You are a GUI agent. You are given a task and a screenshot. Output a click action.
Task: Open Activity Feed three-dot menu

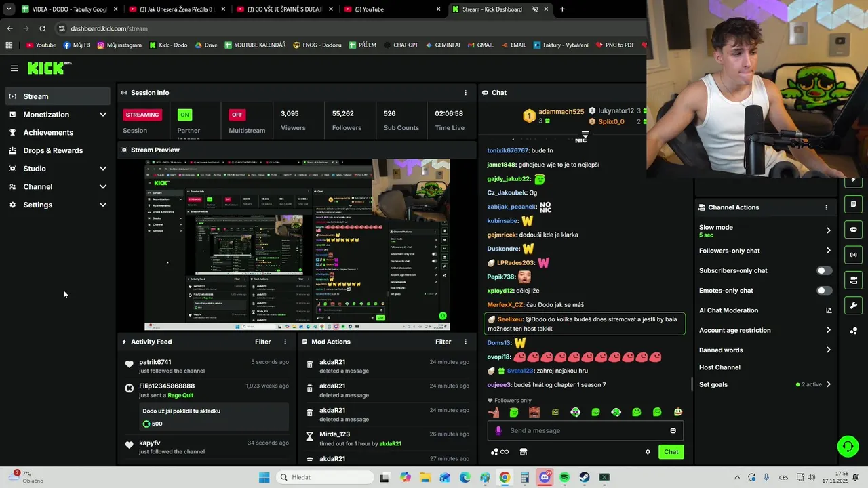coord(285,342)
